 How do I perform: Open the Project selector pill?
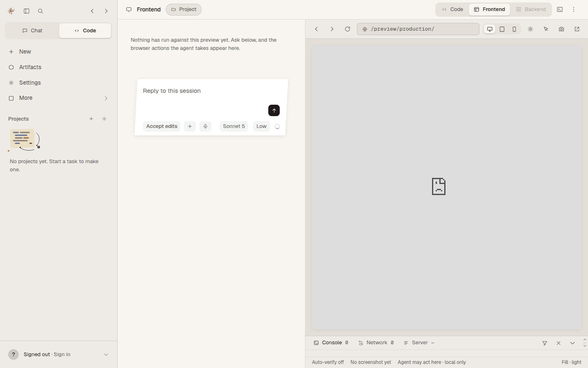point(184,9)
